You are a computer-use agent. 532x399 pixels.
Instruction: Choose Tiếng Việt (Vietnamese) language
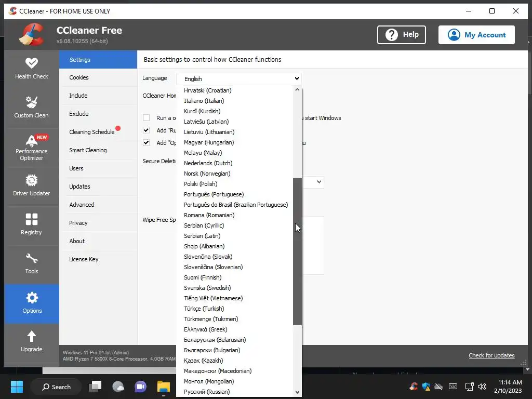click(235, 298)
